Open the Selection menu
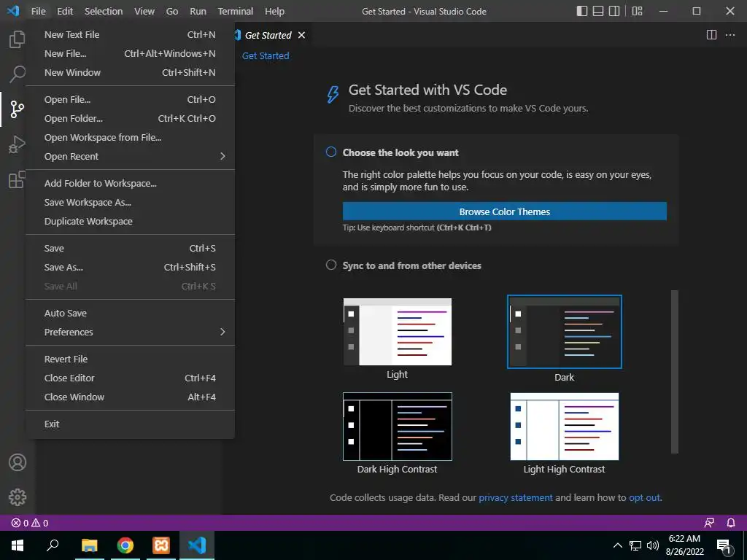The width and height of the screenshot is (747, 560). point(104,11)
